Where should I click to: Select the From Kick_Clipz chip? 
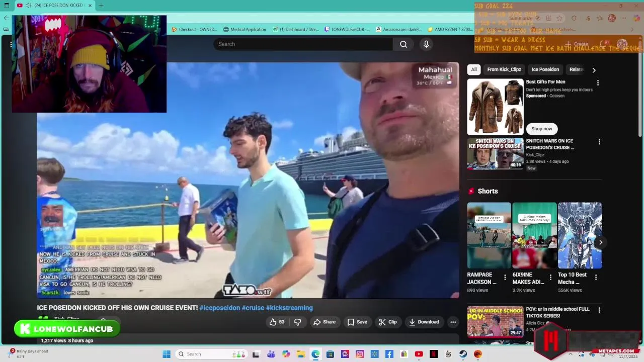[504, 69]
